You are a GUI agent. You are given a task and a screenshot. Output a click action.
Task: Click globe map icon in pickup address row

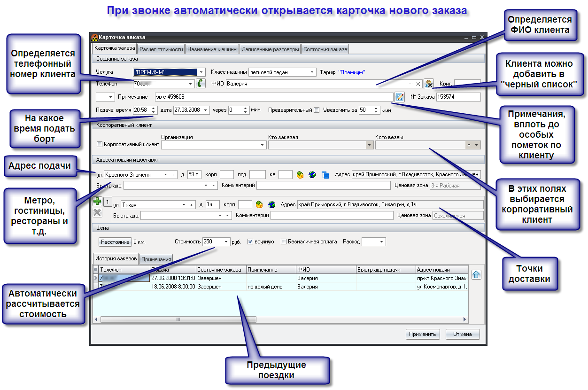pos(312,175)
